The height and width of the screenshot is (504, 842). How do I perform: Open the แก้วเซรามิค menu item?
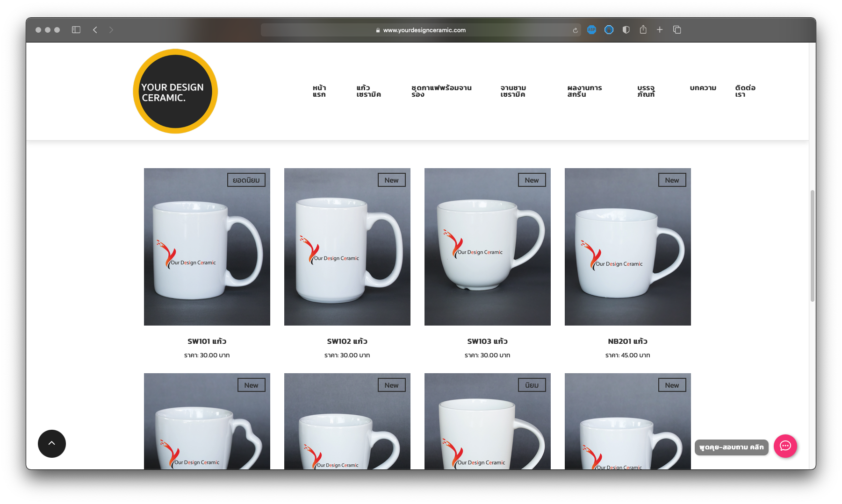[368, 91]
